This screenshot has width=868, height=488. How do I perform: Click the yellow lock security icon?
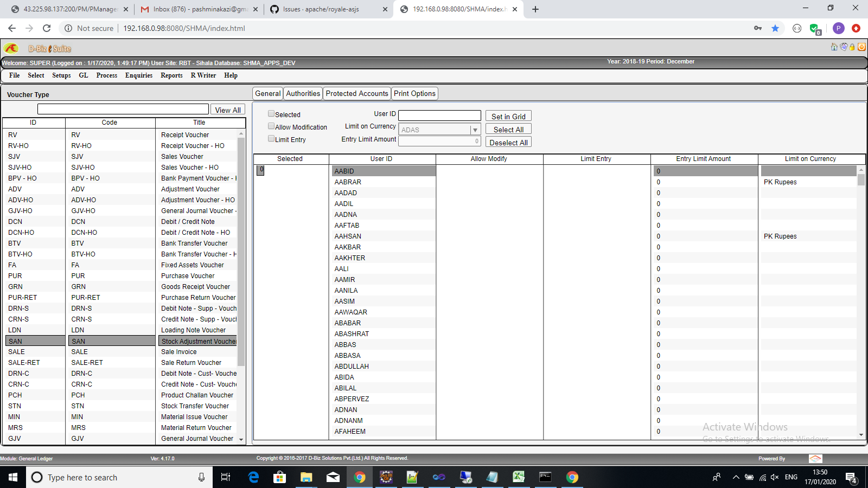pyautogui.click(x=852, y=47)
